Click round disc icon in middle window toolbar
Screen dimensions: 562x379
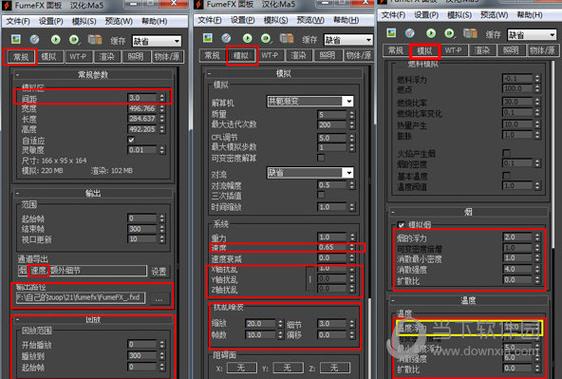pyautogui.click(x=226, y=38)
